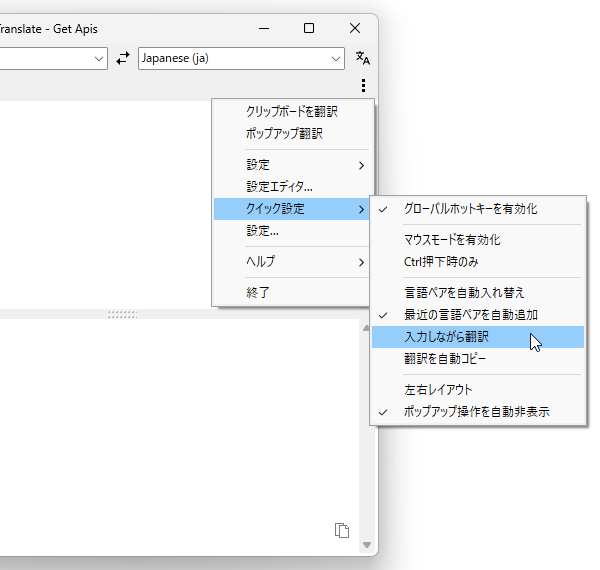Open 設定エディタ... menu entry
This screenshot has width=600, height=570.
291,187
